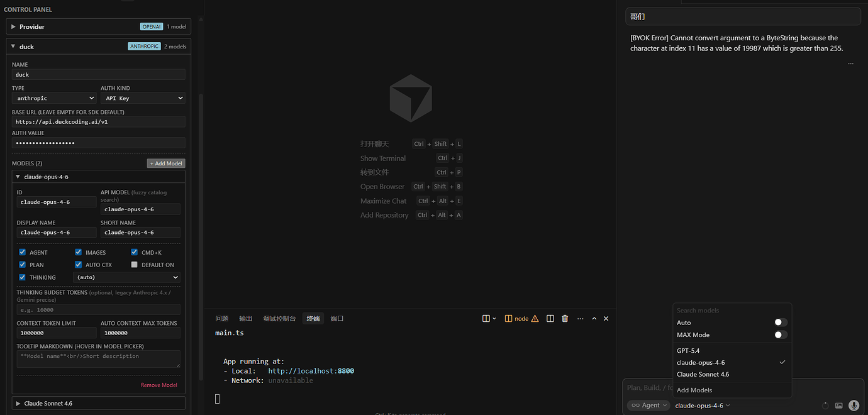
Task: Switch to the 调试控制台 panel tab
Action: point(279,319)
